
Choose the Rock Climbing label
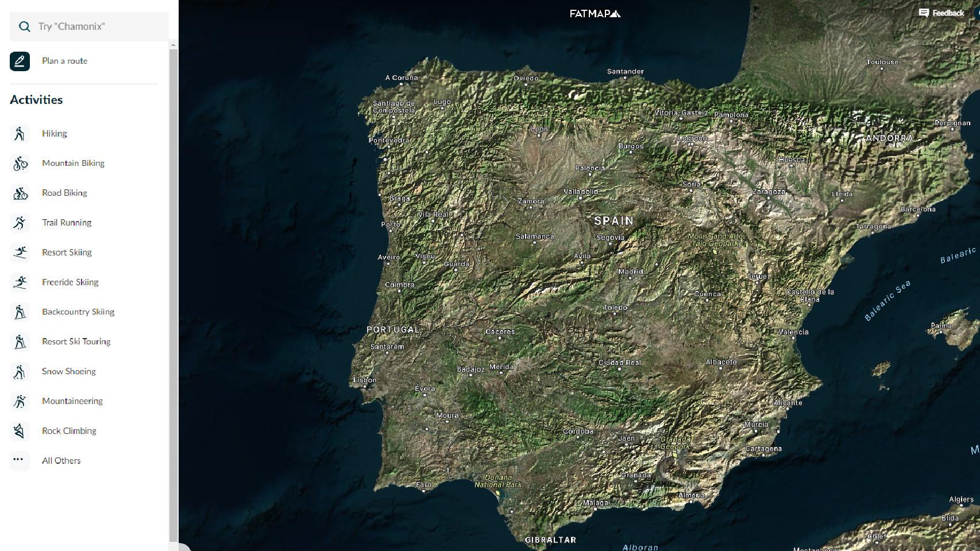(69, 431)
